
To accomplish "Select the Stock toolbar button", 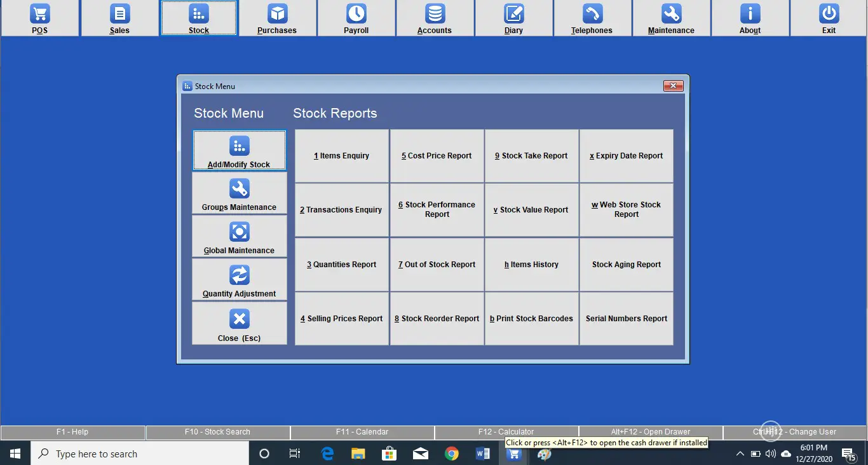I will [x=199, y=18].
